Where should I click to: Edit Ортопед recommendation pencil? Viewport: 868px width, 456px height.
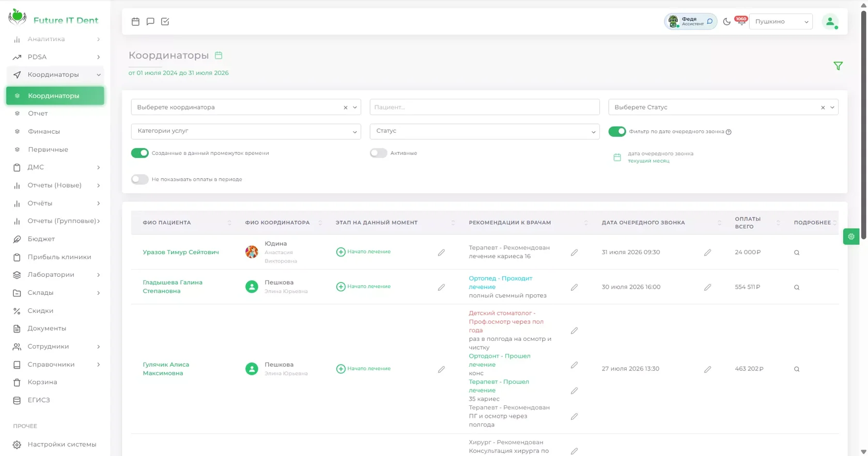[574, 287]
